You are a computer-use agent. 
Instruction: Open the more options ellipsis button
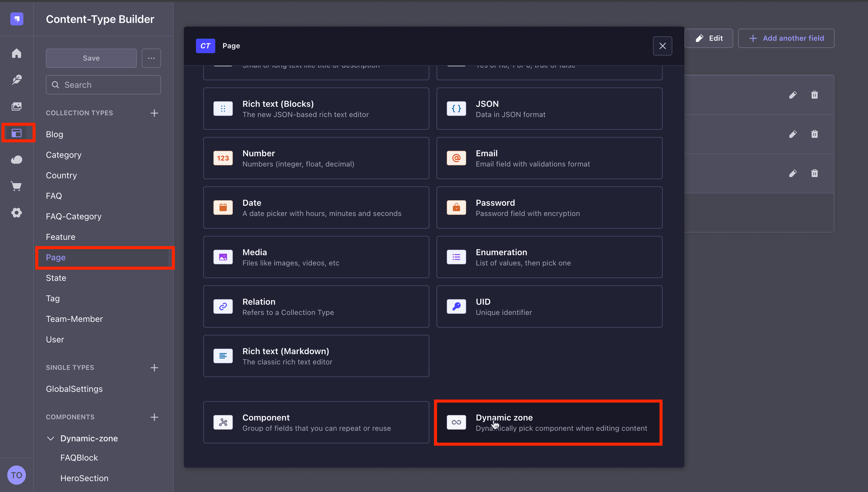(x=151, y=58)
